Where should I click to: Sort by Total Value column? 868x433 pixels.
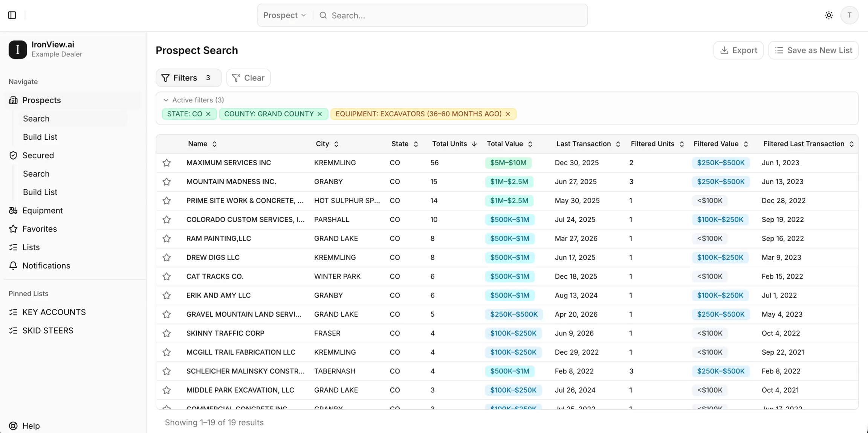pos(509,144)
